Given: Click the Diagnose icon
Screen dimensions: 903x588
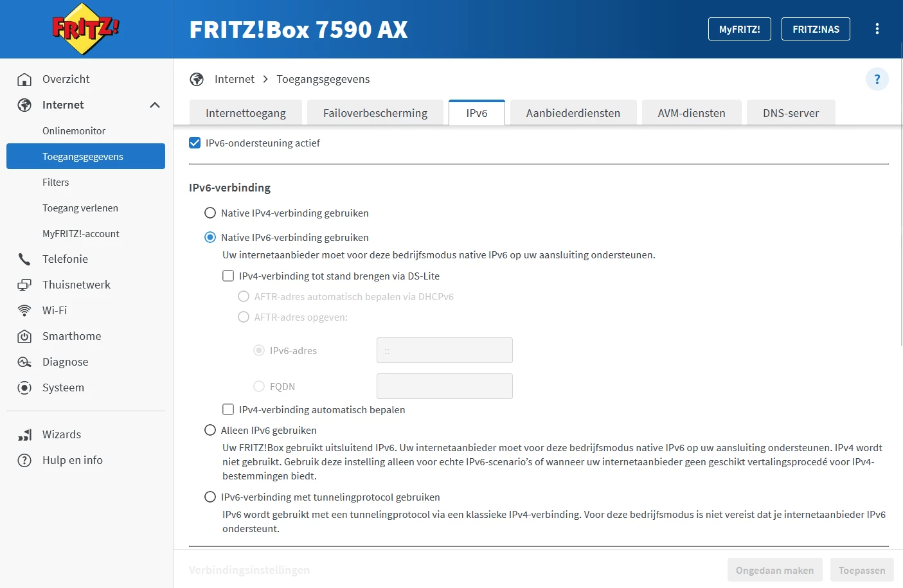Looking at the screenshot, I should (24, 362).
